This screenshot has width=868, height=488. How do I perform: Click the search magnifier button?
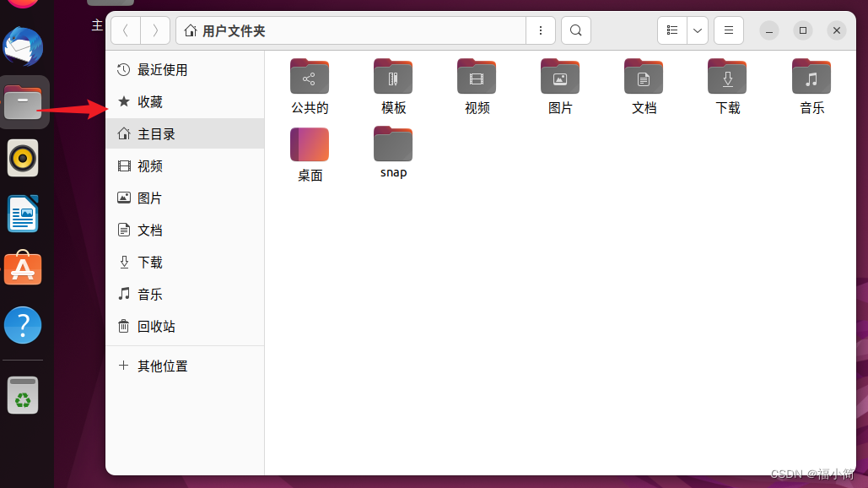click(575, 30)
